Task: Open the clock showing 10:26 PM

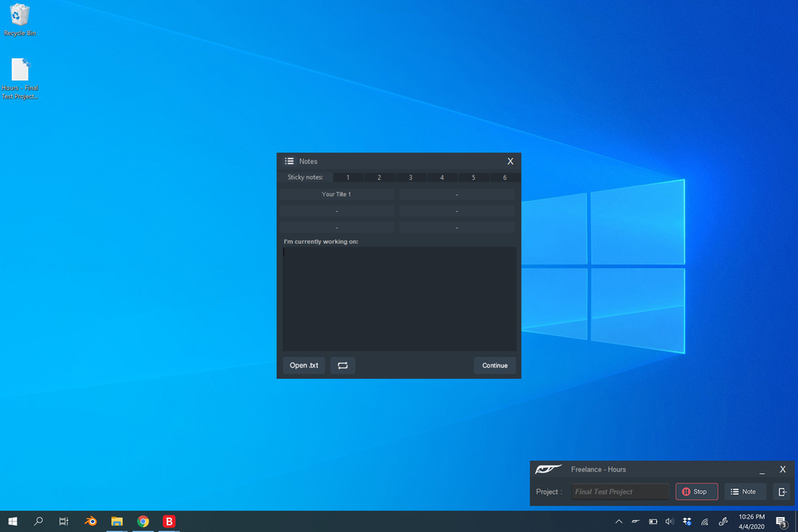Action: click(752, 522)
